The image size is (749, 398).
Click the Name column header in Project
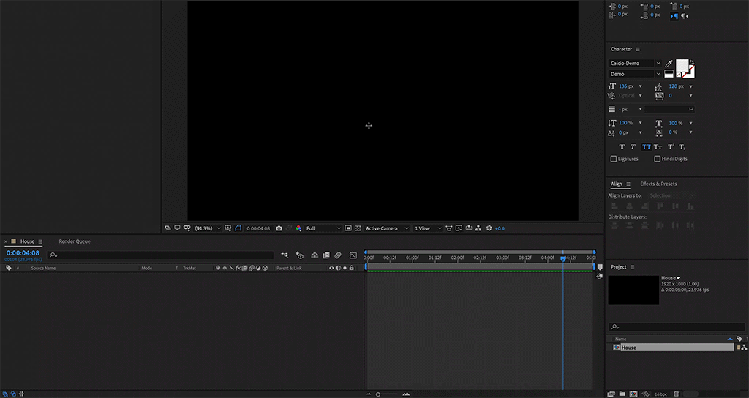[621, 339]
